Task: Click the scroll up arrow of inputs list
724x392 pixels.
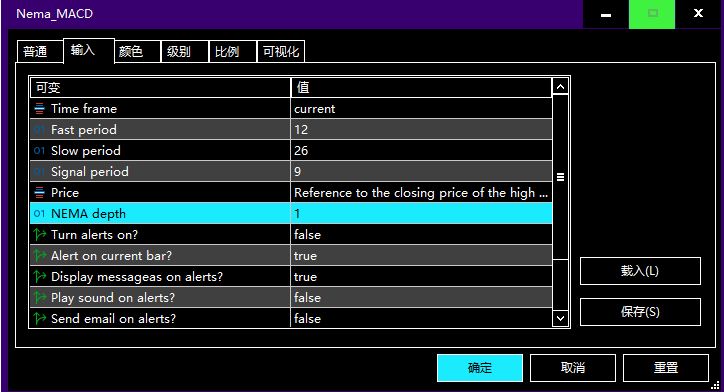Action: [560, 87]
